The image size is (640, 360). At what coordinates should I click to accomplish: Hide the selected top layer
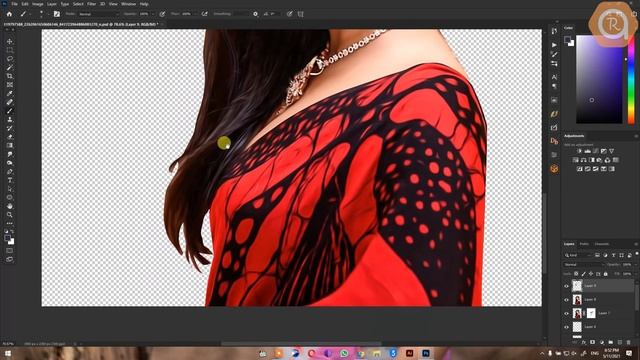pyautogui.click(x=567, y=286)
